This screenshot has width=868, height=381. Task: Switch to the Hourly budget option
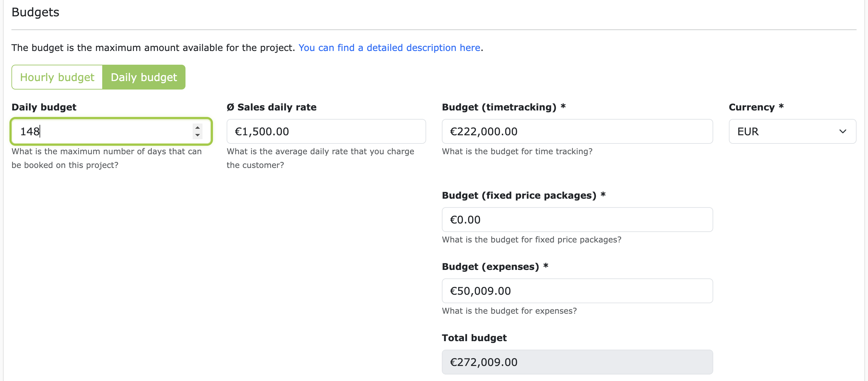(56, 77)
